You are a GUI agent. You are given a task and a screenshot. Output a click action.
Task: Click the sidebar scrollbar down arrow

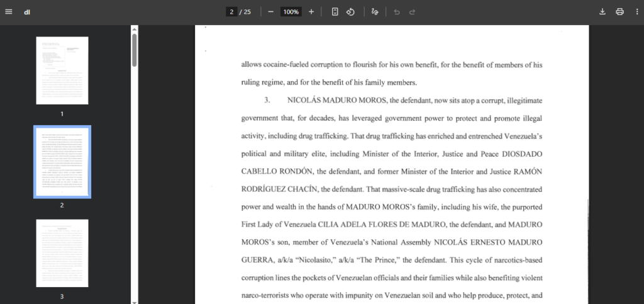tap(135, 301)
